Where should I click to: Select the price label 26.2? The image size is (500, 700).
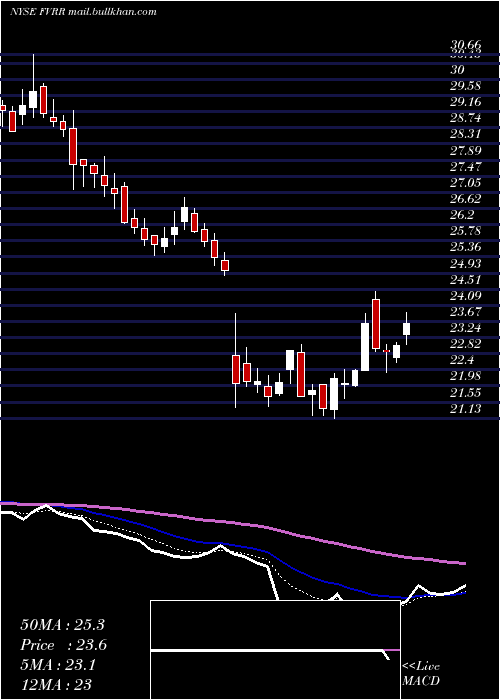coord(462,215)
